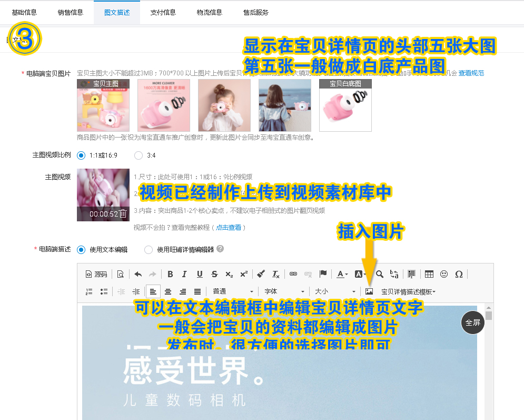The height and width of the screenshot is (420, 524).
Task: Select the 1:1或16:9 video ratio option
Action: click(x=82, y=155)
